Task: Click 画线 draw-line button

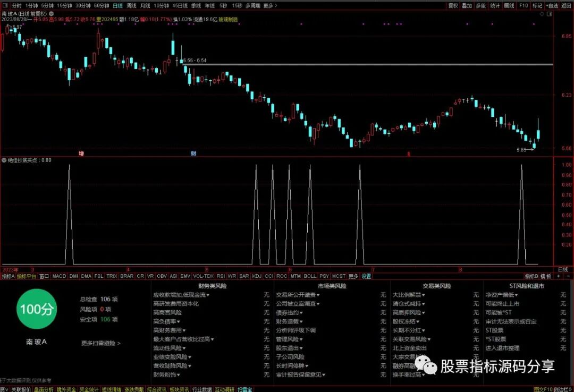Action: pos(509,6)
